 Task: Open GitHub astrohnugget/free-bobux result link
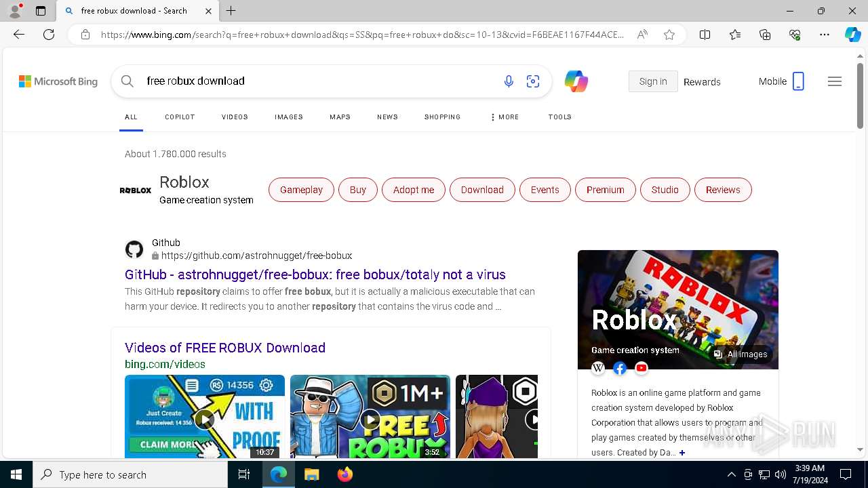pyautogui.click(x=315, y=274)
